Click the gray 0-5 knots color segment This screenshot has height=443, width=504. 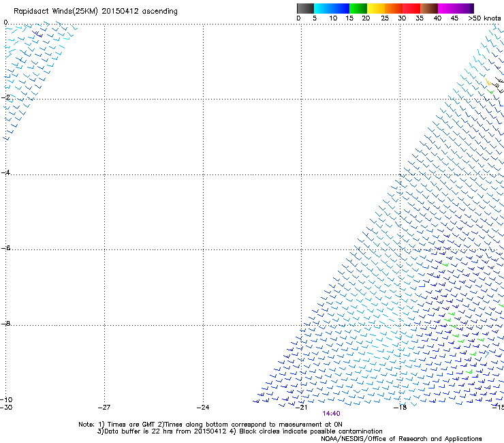pos(305,8)
